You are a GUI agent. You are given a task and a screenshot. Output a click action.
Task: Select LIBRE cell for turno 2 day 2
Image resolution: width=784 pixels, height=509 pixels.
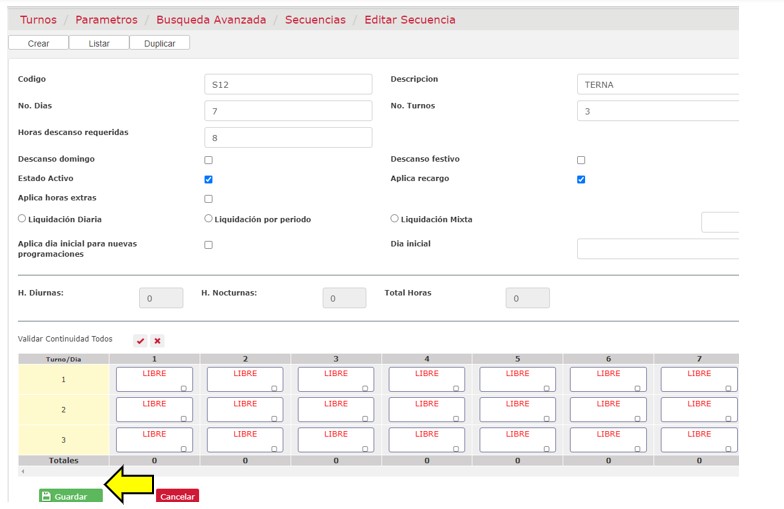245,410
